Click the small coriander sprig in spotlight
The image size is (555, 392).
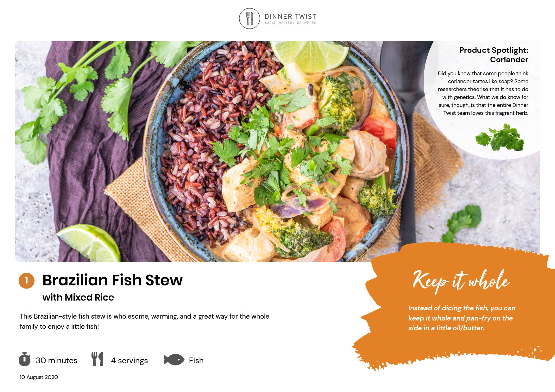(500, 137)
